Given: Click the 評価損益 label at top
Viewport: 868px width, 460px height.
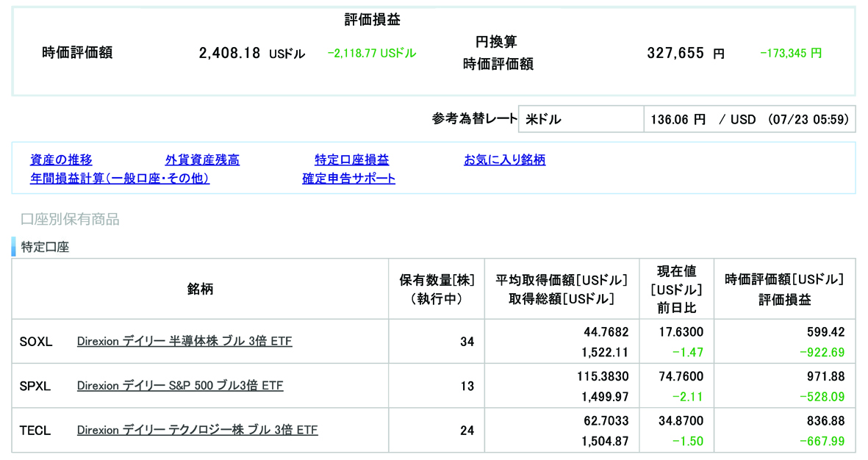Looking at the screenshot, I should [372, 20].
